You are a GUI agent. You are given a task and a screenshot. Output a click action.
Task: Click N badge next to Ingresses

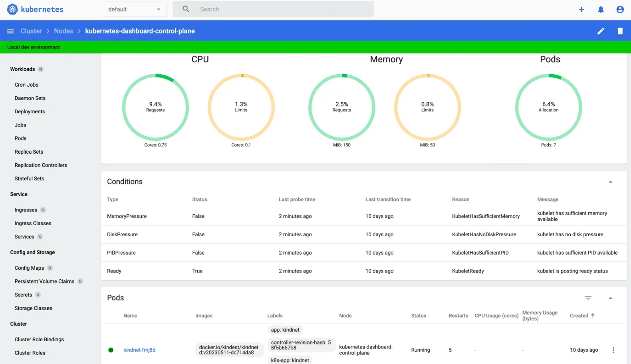(x=43, y=210)
